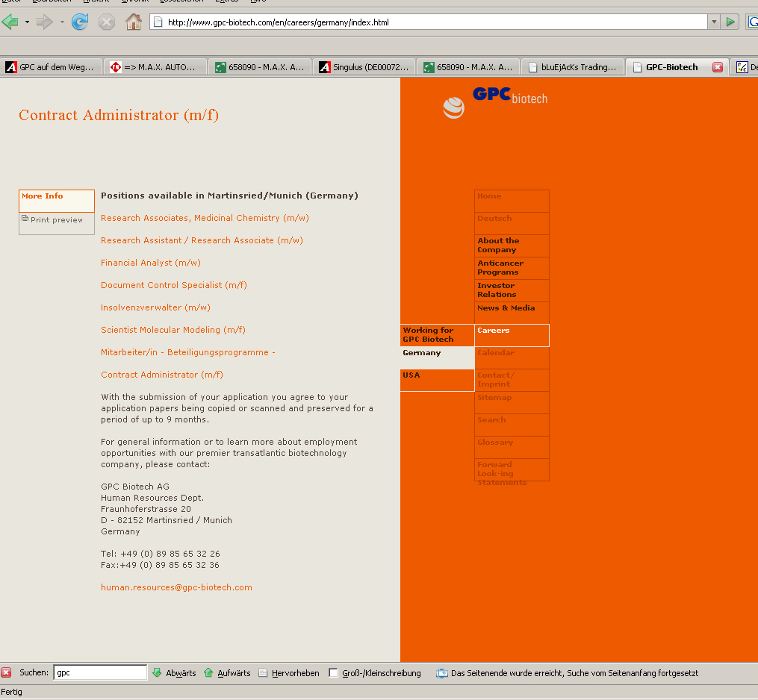Switch to the first '658090 - M.A.X. A...' tab
The width and height of the screenshot is (758, 700).
pos(260,67)
